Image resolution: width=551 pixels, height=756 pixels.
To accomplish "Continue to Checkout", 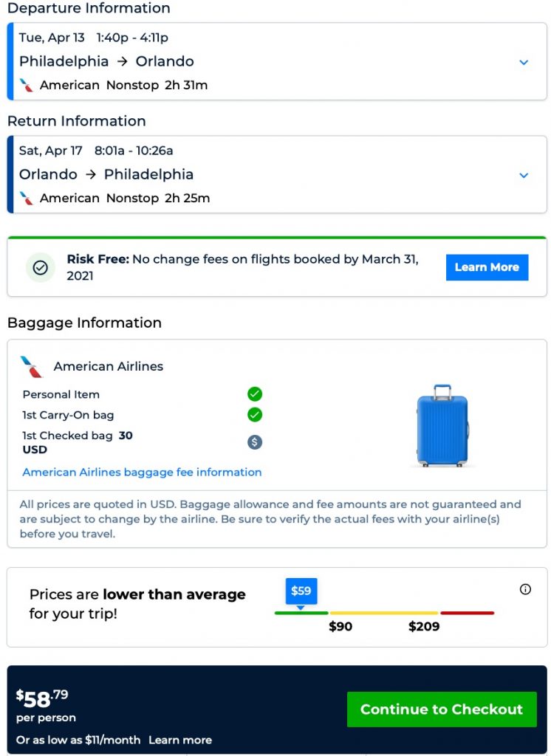I will coord(442,709).
